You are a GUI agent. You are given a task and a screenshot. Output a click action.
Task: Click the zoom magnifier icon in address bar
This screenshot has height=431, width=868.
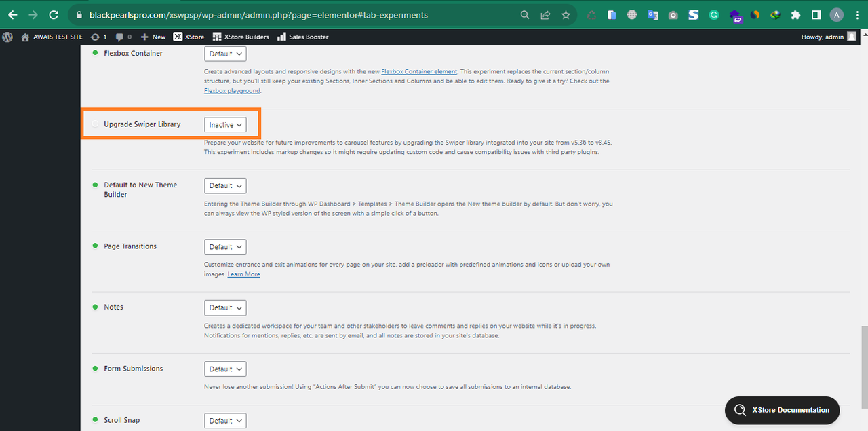[525, 14]
